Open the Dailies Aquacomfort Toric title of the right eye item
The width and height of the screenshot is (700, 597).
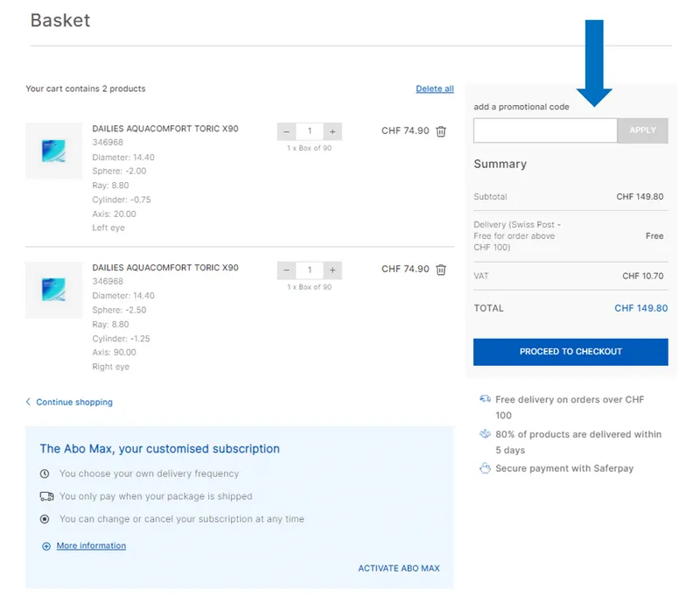click(x=165, y=268)
